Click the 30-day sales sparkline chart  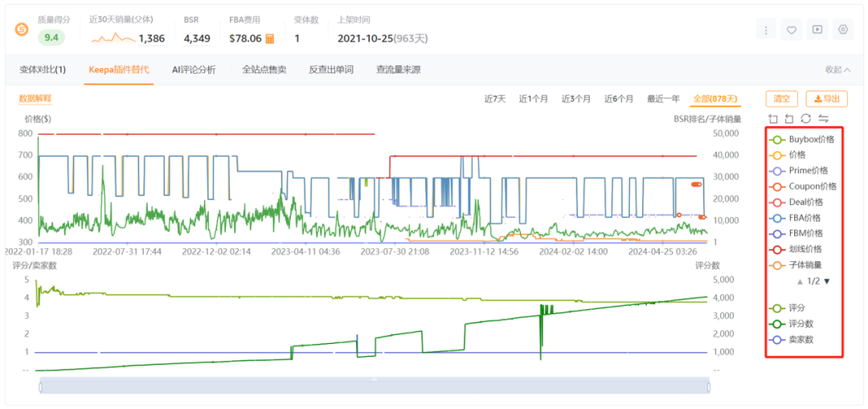pyautogui.click(x=113, y=39)
